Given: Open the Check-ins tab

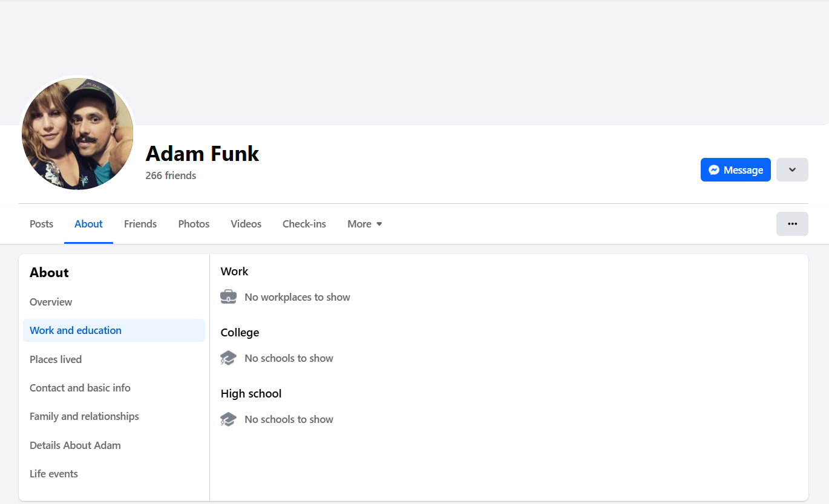Looking at the screenshot, I should [304, 224].
